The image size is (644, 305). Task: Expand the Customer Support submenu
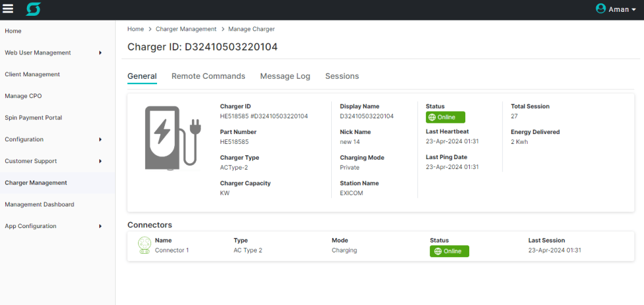click(100, 161)
